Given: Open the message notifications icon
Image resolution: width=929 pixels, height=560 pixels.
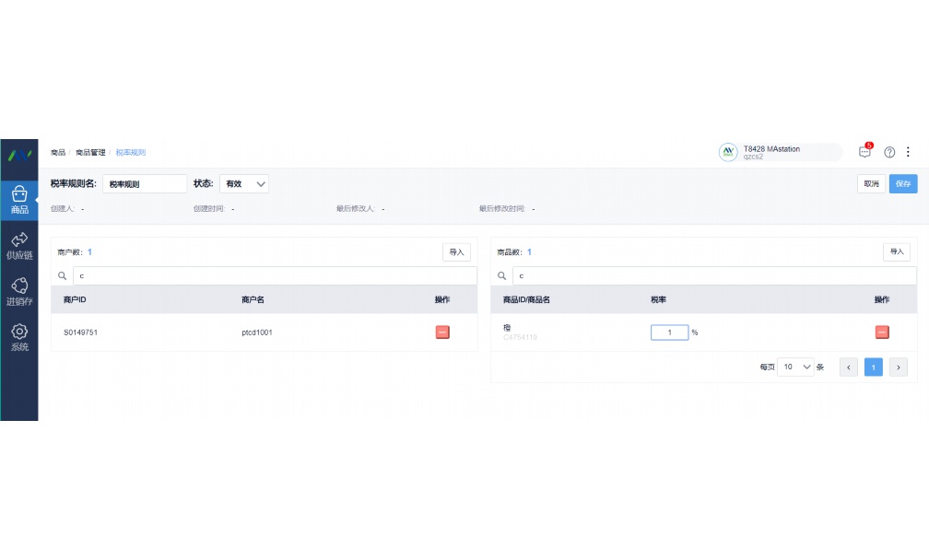Looking at the screenshot, I should [864, 152].
